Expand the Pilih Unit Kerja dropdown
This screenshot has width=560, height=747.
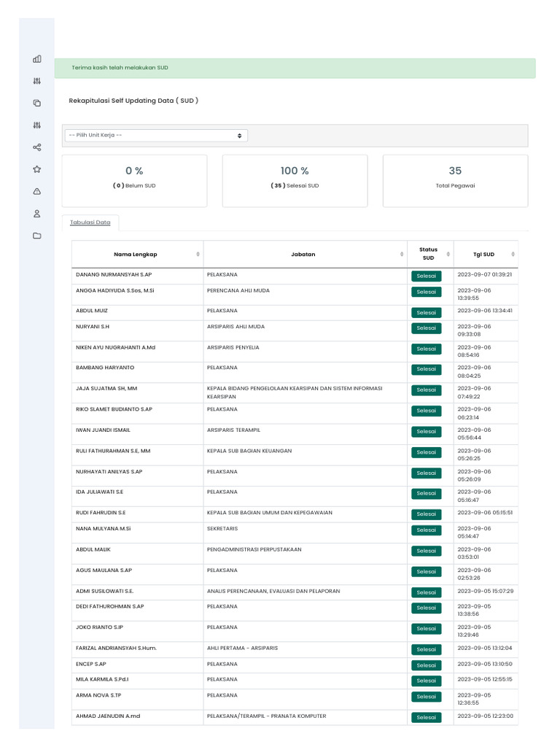tap(156, 135)
